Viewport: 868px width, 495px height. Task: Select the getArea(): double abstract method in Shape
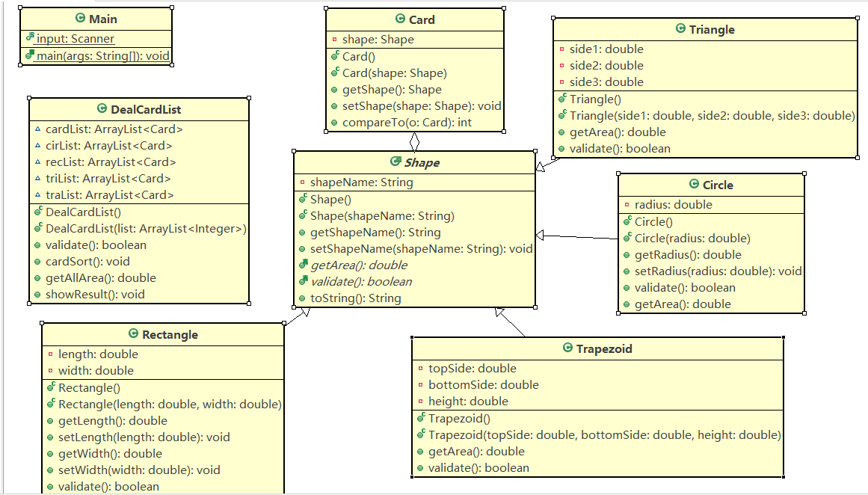click(x=359, y=265)
